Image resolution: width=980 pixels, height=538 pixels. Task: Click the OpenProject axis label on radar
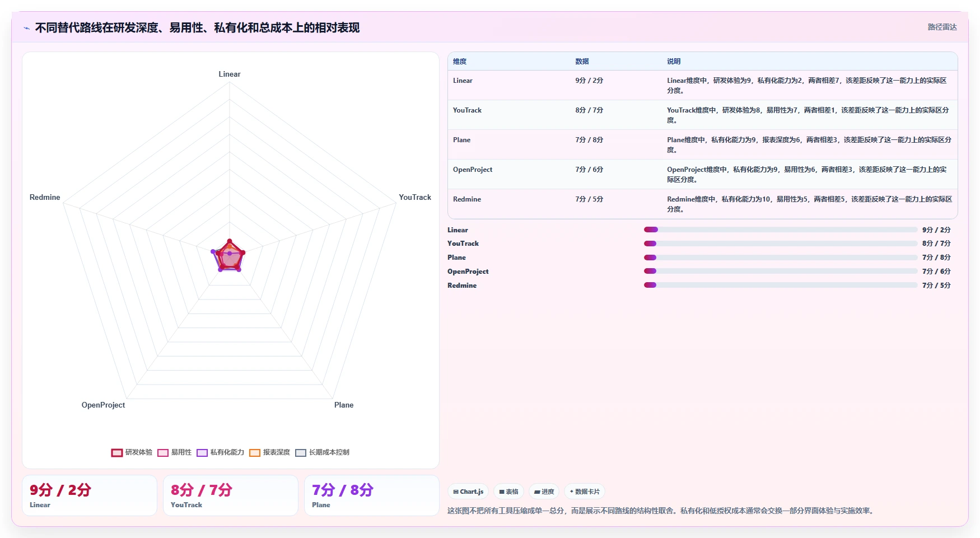pos(103,405)
